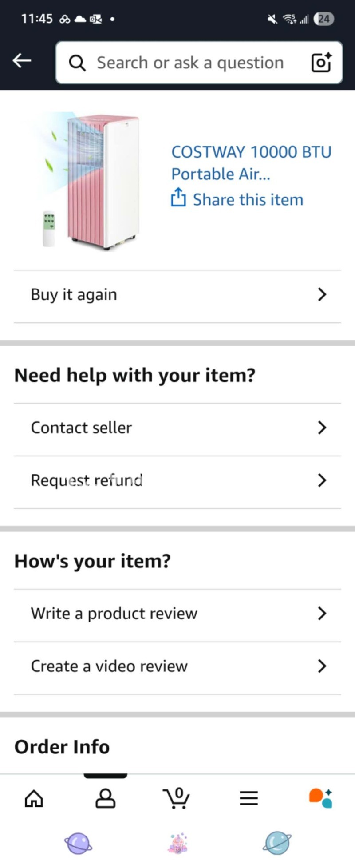Tap the share icon beside item
This screenshot has height=868, width=355.
[x=178, y=198]
